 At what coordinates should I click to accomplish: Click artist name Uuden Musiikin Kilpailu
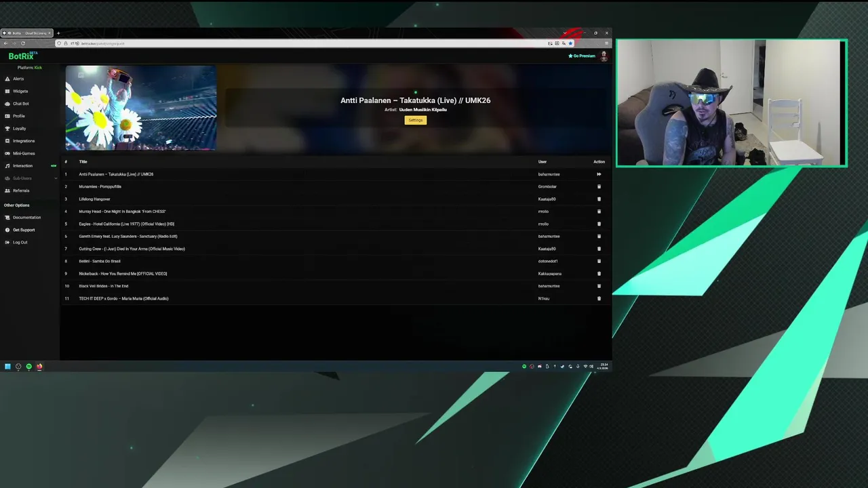click(422, 110)
